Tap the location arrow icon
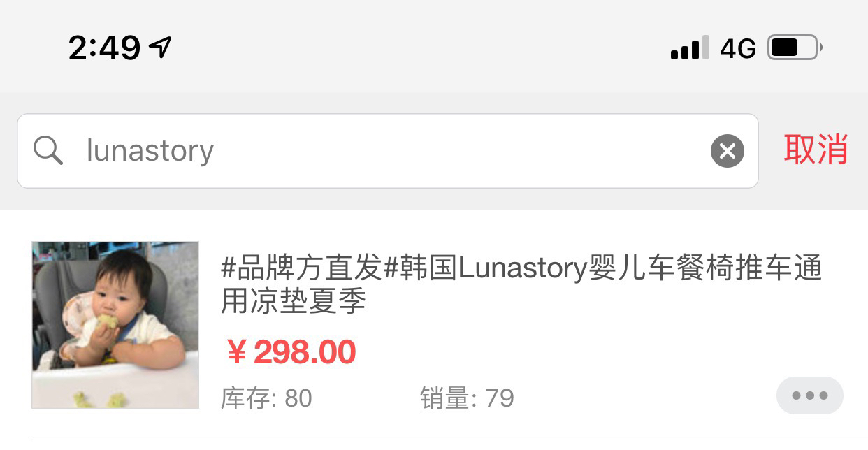 click(161, 47)
